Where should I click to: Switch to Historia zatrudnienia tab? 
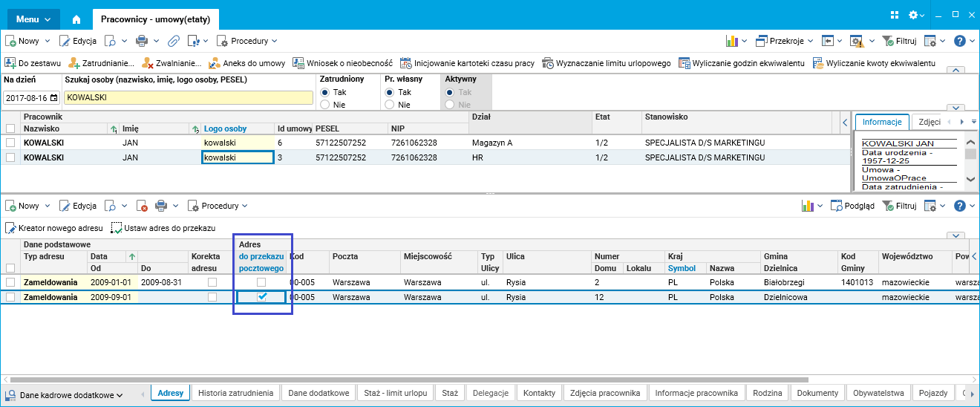[236, 393]
